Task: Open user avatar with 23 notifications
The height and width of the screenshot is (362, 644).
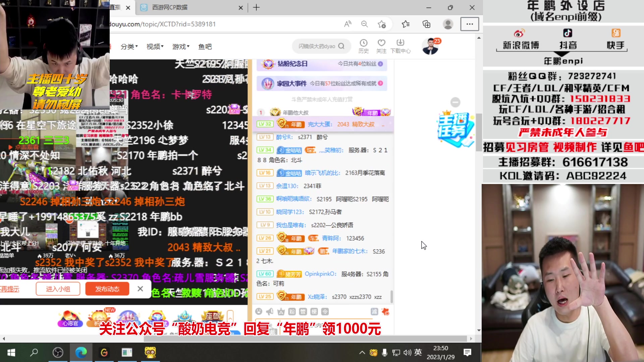Action: [431, 46]
